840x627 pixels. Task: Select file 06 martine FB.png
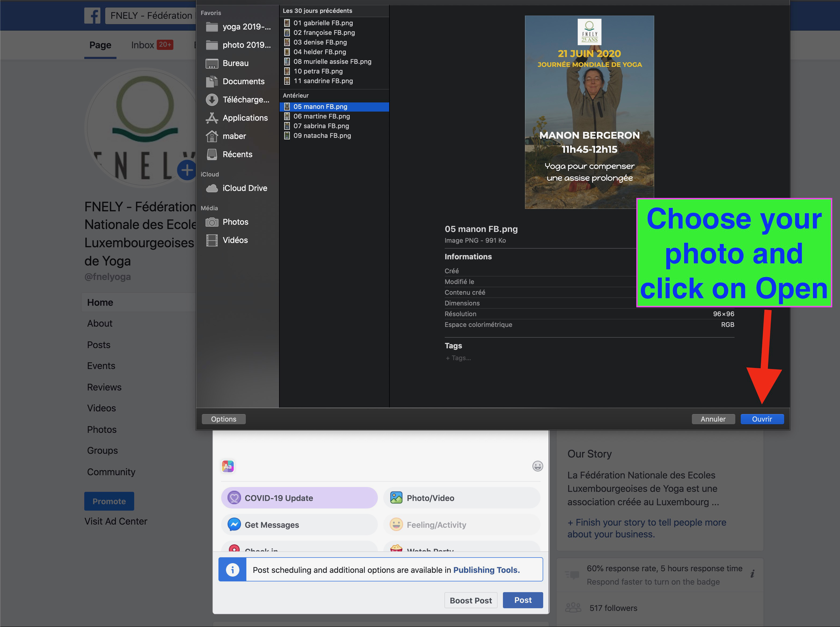tap(321, 116)
